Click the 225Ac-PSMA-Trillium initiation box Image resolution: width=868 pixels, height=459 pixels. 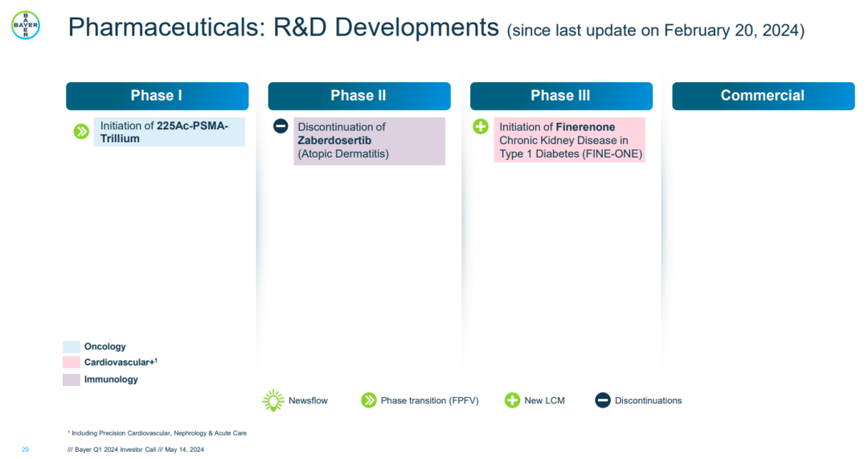[x=170, y=133]
